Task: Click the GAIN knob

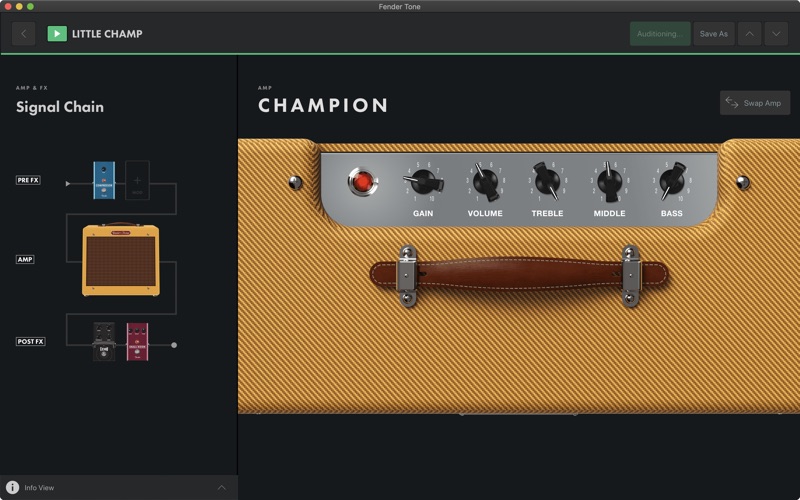Action: [423, 182]
